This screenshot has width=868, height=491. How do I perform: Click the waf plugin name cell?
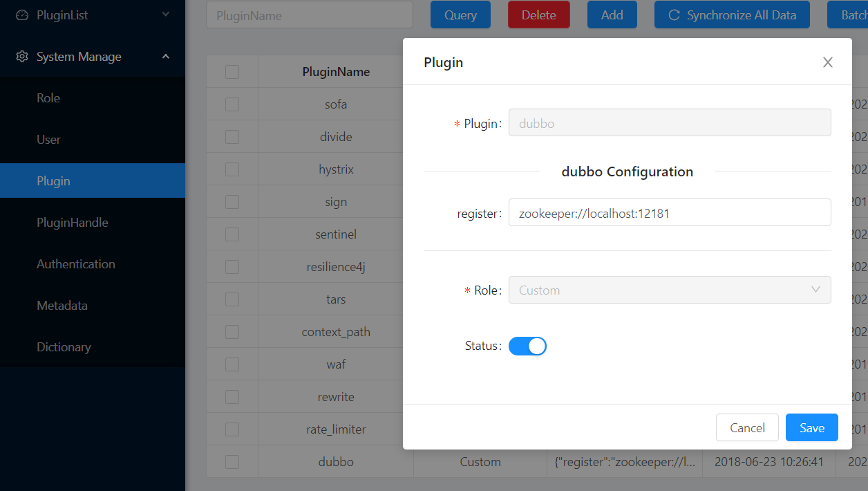[336, 364]
